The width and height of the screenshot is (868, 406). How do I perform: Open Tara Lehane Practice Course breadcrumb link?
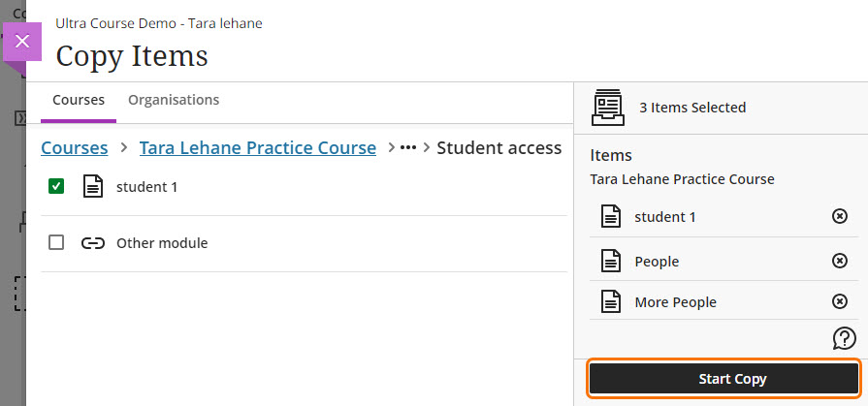point(257,148)
